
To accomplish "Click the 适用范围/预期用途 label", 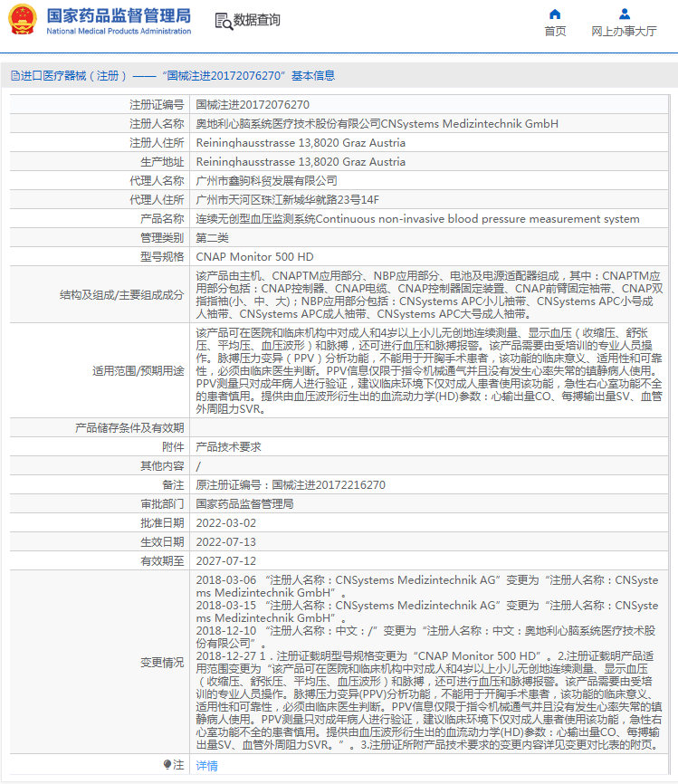I will coord(138,371).
